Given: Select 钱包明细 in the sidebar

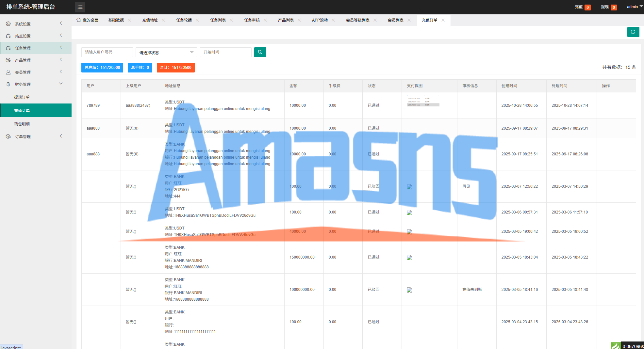Looking at the screenshot, I should pos(22,124).
